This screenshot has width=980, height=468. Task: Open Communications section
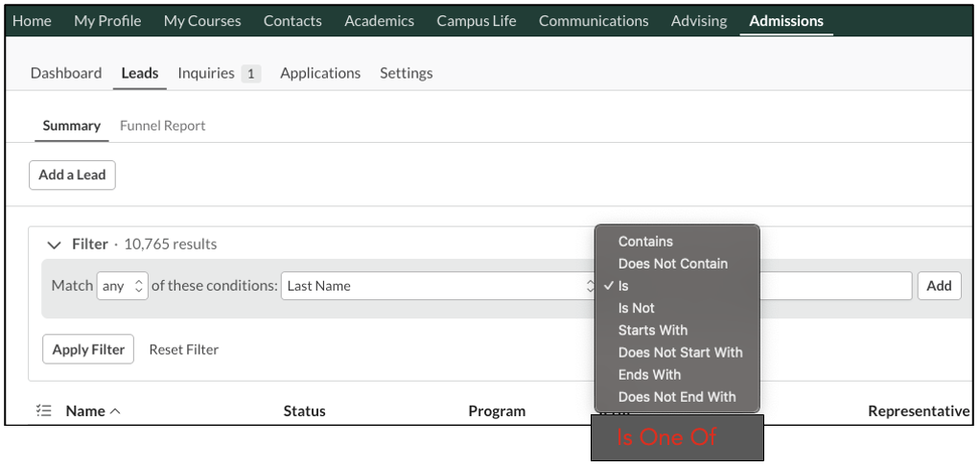point(594,21)
